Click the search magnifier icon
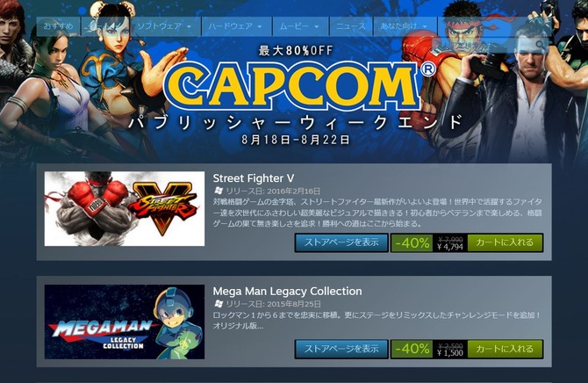Screen dimensions: 588x383 click(x=540, y=45)
